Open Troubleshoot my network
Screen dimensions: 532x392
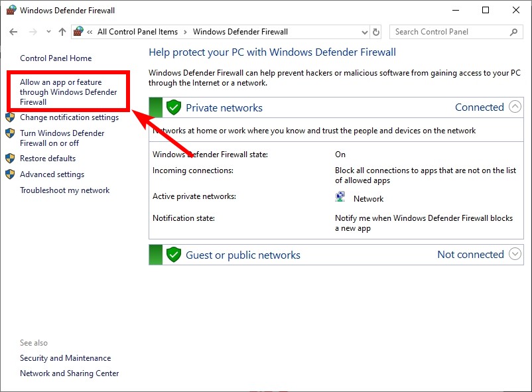pos(65,190)
